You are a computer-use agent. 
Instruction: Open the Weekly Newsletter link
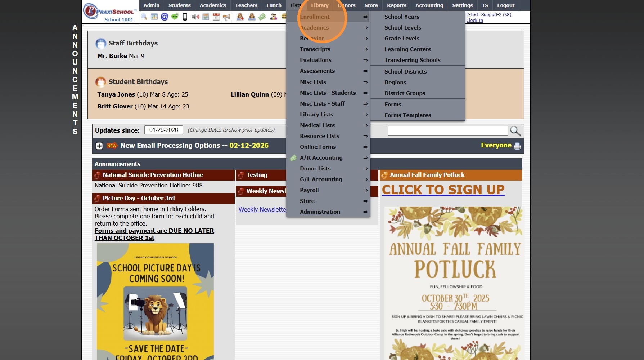pyautogui.click(x=262, y=210)
